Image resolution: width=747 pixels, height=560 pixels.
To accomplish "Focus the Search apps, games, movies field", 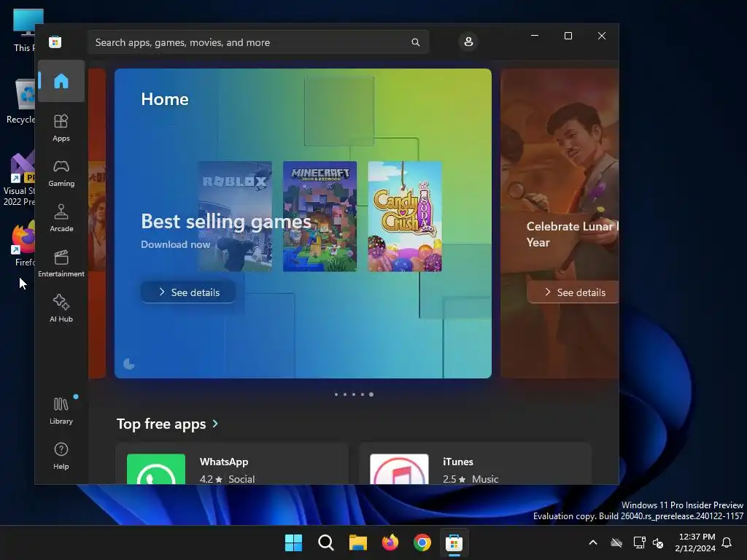I will tap(258, 42).
